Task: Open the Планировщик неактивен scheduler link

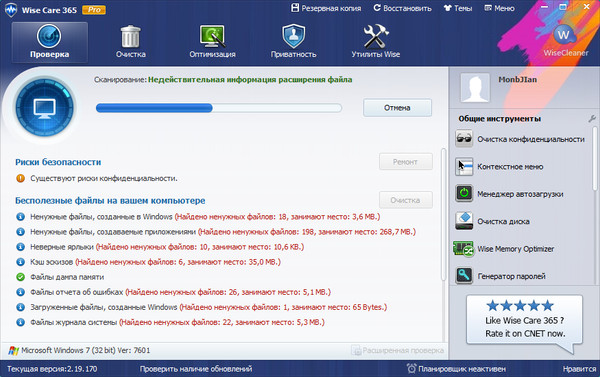Action: (x=462, y=369)
